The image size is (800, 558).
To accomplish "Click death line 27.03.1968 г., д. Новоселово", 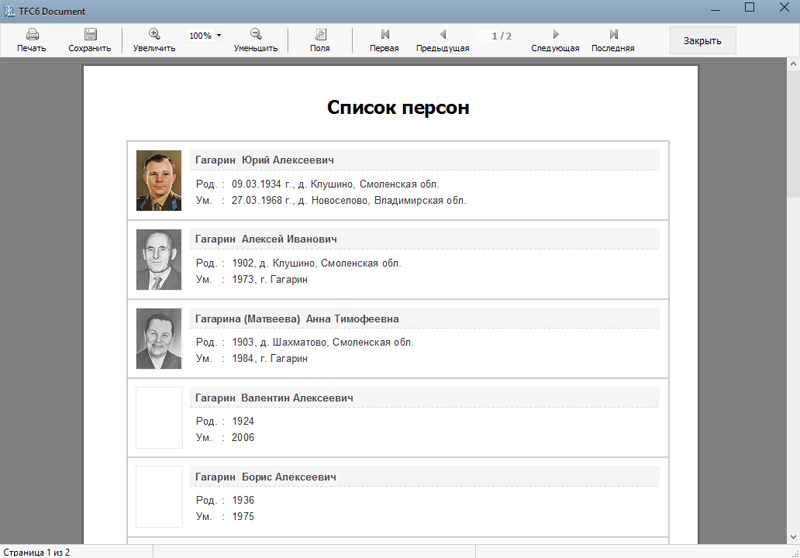I will pyautogui.click(x=348, y=200).
